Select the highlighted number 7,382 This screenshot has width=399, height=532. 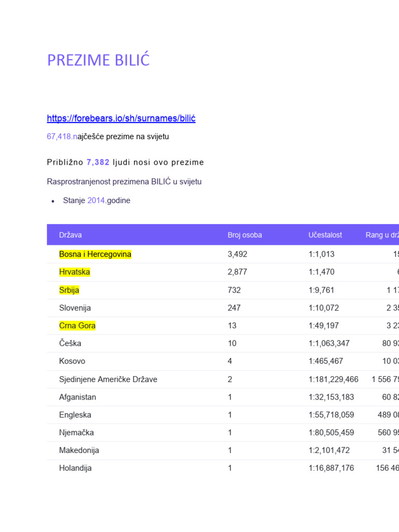click(98, 162)
